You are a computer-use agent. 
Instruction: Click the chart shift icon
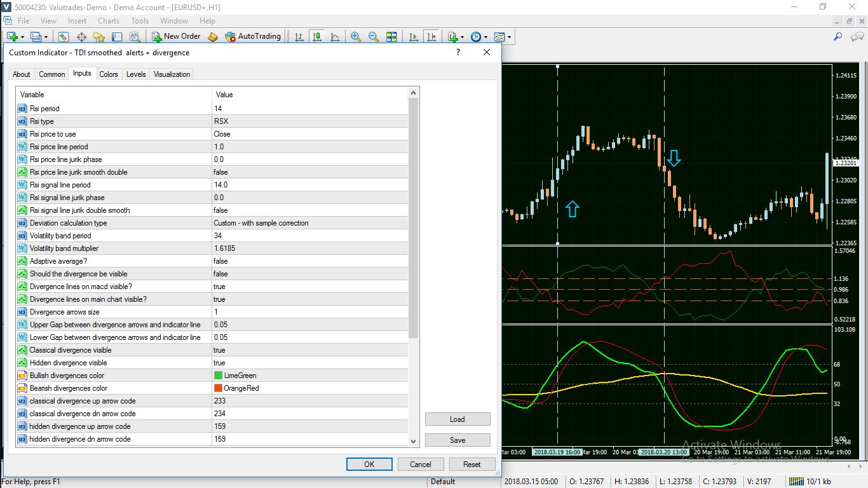pyautogui.click(x=431, y=37)
